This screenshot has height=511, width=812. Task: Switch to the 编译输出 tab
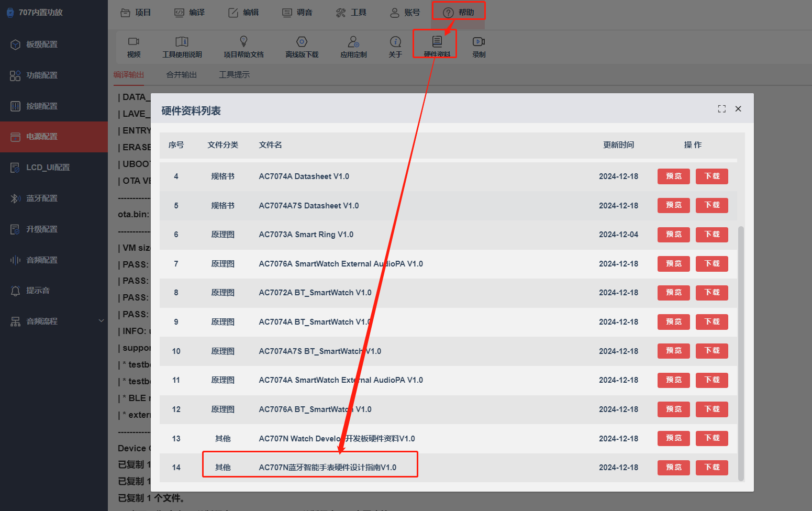click(129, 75)
